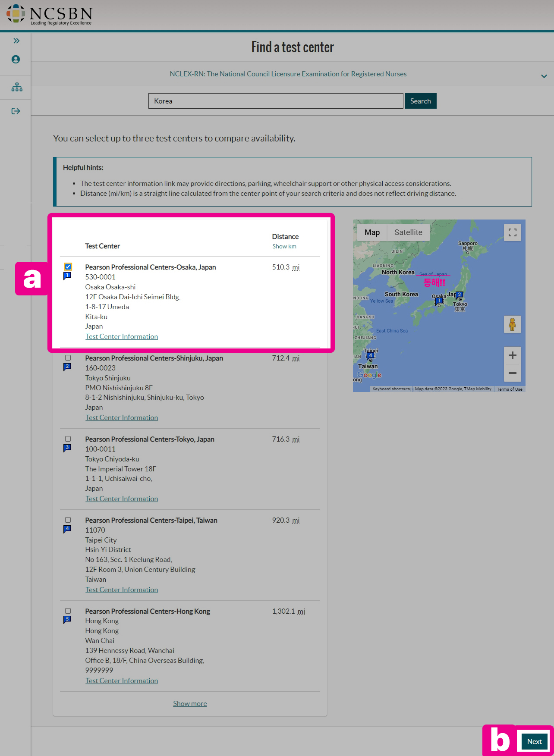Open Test Center Information for Shinjuku
Screen dimensions: 554x756
[x=122, y=417]
